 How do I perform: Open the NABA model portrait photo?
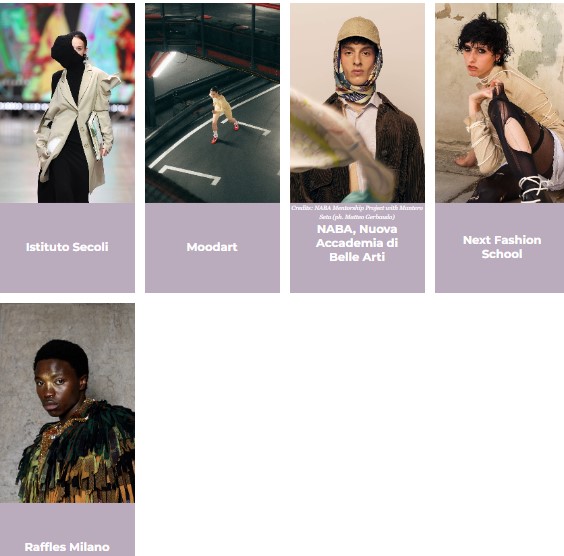coord(357,103)
